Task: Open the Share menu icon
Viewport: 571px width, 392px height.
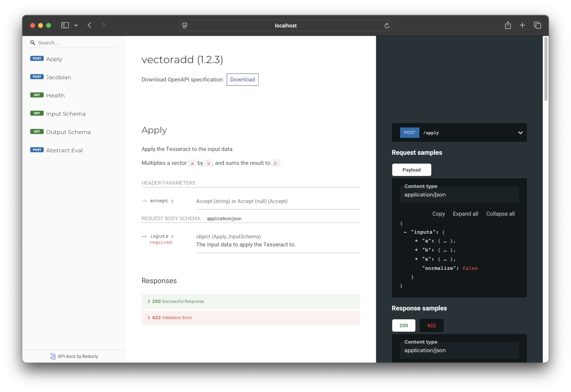Action: click(x=508, y=25)
